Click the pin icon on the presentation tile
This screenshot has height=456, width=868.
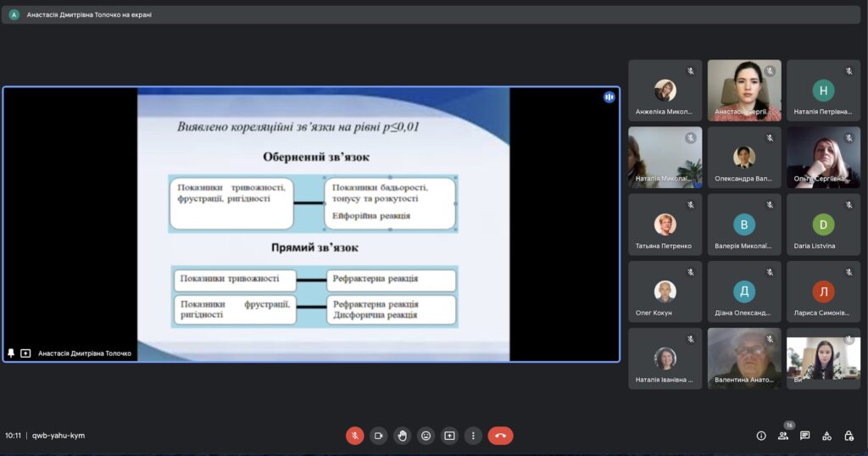point(11,353)
